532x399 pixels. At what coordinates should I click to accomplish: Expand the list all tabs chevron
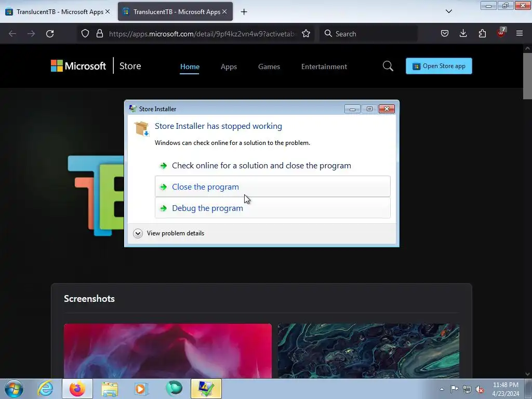pos(448,11)
